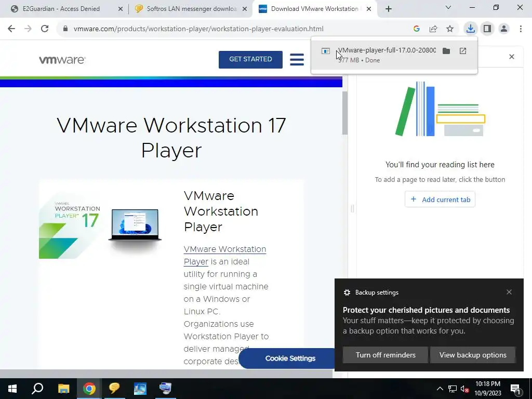Click the side panel resize handle

point(352,208)
